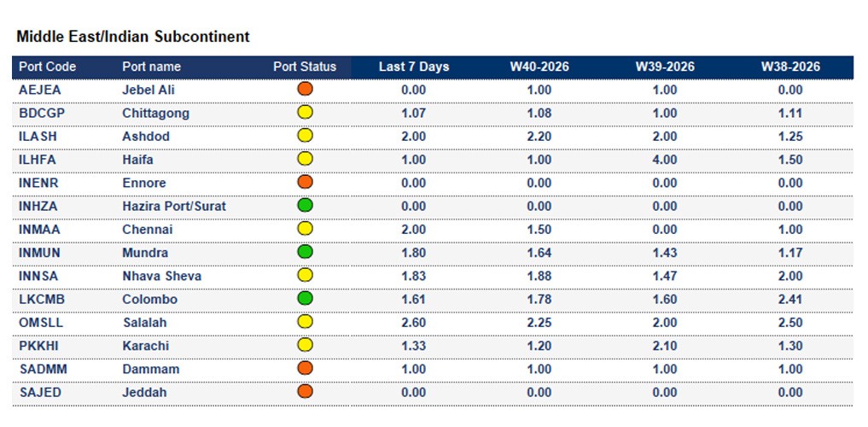Click the Mundra port name

[x=145, y=253]
